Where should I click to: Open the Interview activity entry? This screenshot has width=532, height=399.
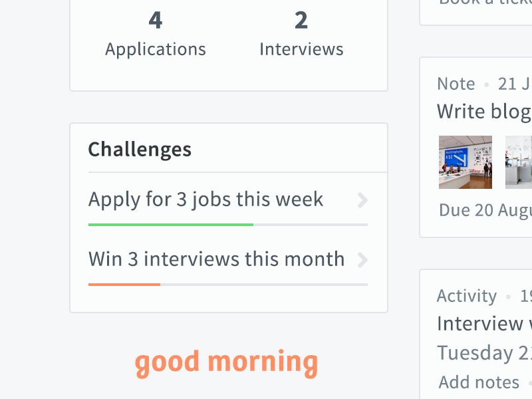pyautogui.click(x=484, y=323)
